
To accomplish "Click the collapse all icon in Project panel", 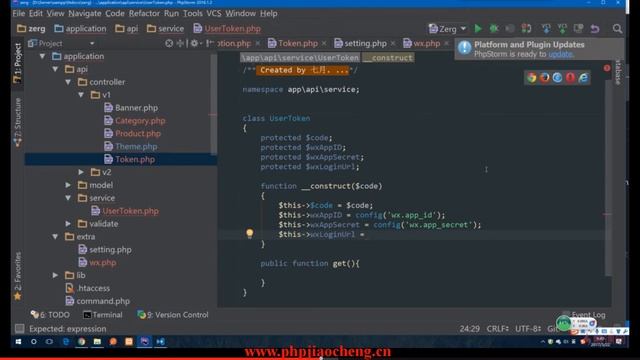I will pos(180,43).
